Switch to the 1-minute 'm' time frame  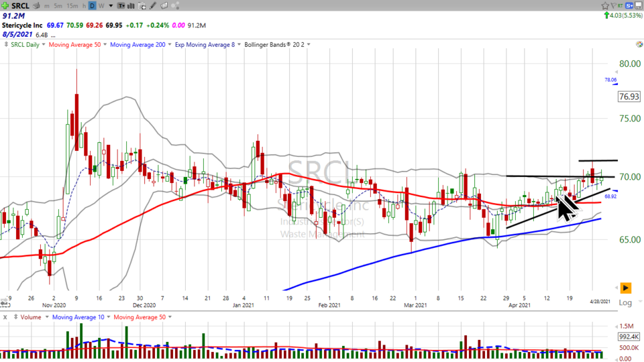point(47,6)
